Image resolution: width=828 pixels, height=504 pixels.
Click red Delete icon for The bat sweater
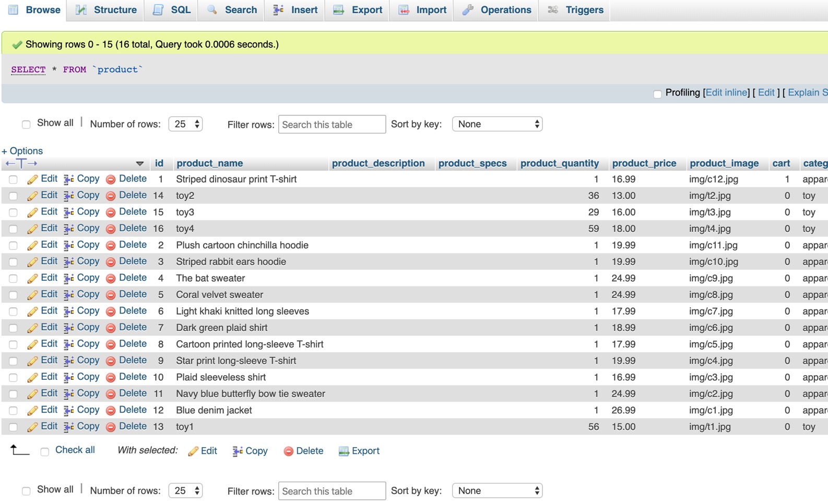coord(111,279)
